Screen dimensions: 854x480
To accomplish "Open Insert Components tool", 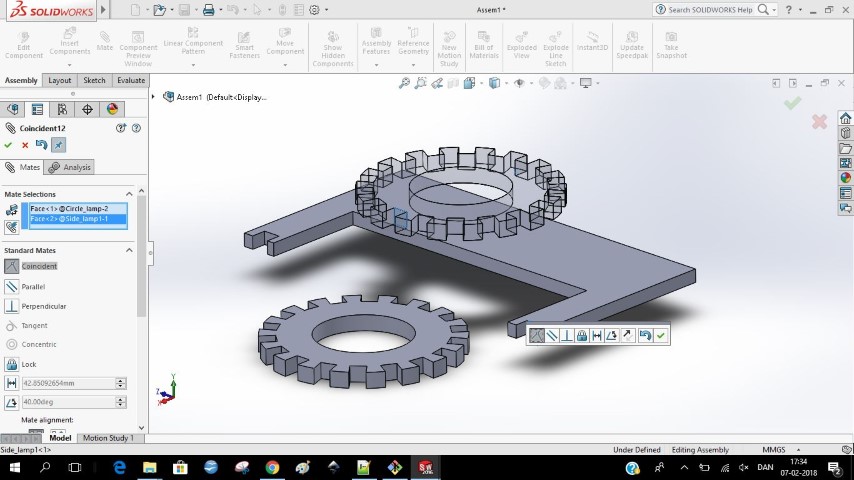I will (x=70, y=41).
